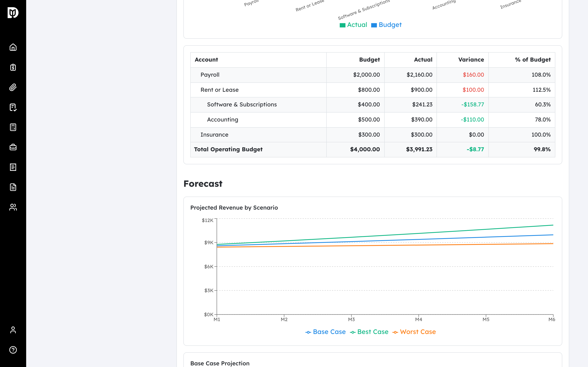Click the Variance column header
588x367 pixels.
pyautogui.click(x=471, y=60)
